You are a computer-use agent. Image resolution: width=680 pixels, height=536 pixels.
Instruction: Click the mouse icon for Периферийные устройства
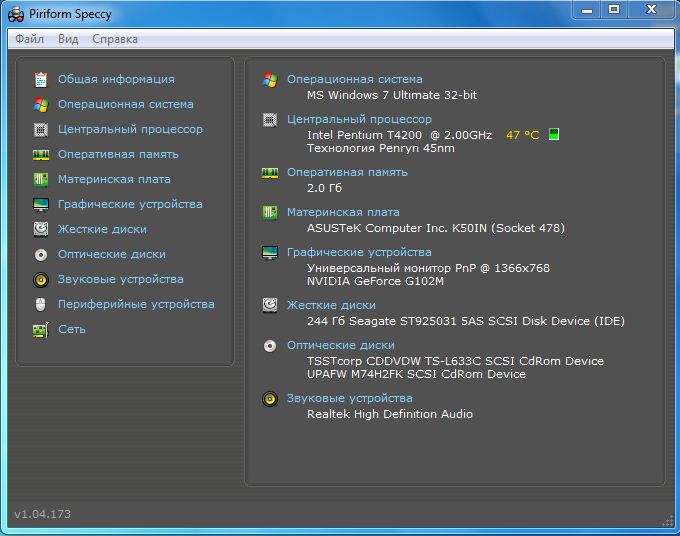pos(40,304)
